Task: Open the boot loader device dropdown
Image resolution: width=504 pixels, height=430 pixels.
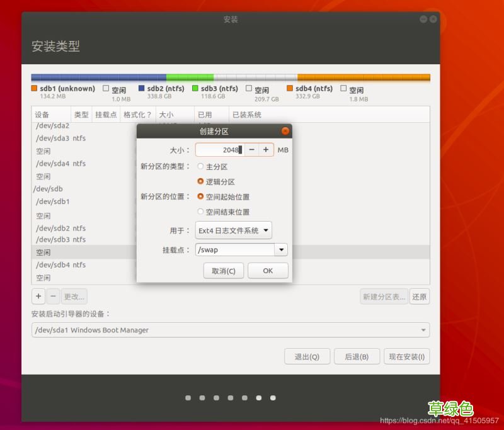Action: [x=231, y=330]
